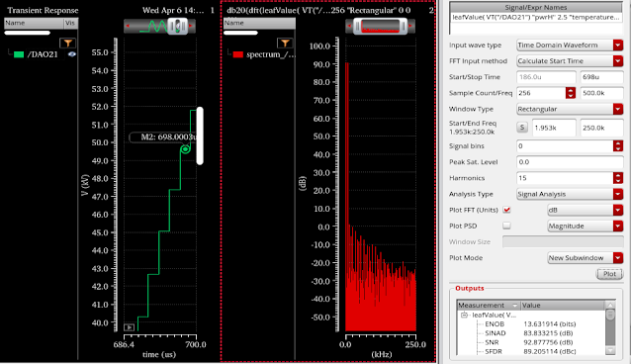Uncheck the Plot FFT (Units) checkbox
The width and height of the screenshot is (631, 364).
(x=506, y=210)
